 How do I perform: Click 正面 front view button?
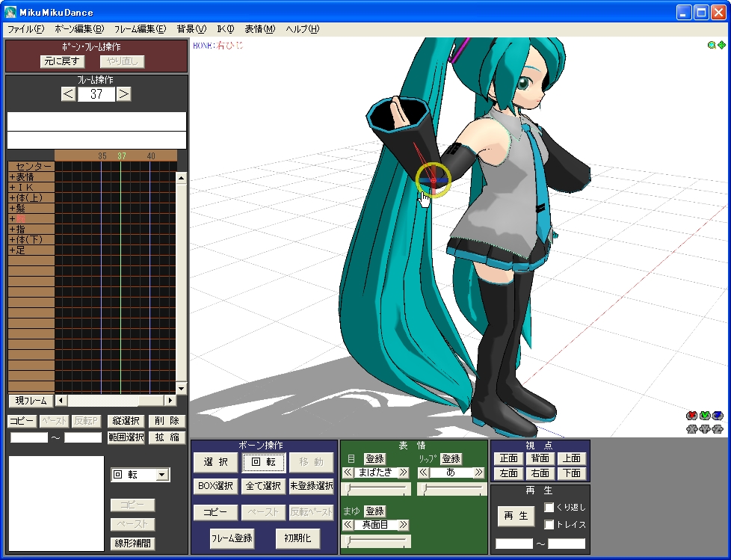(508, 458)
